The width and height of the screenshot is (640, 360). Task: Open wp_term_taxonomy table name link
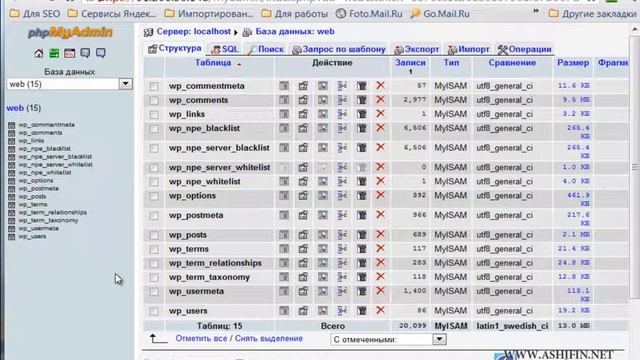coord(209,277)
